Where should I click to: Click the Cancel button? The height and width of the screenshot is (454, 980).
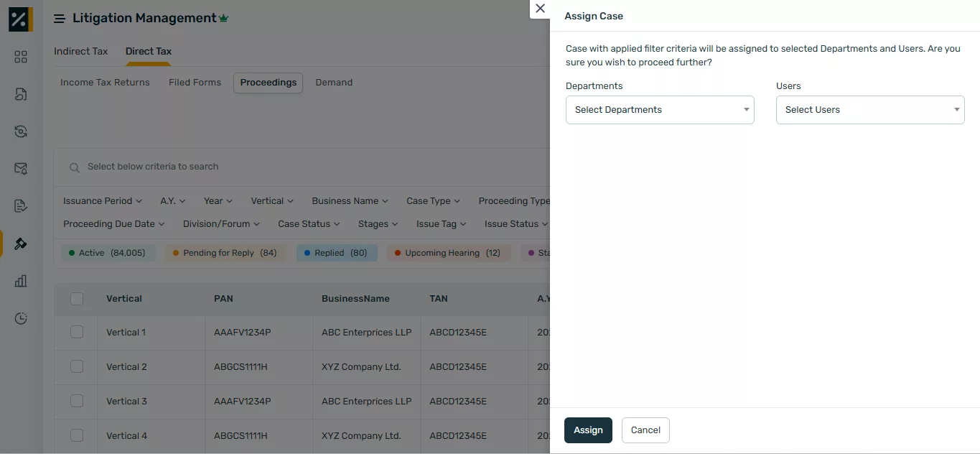pyautogui.click(x=645, y=430)
